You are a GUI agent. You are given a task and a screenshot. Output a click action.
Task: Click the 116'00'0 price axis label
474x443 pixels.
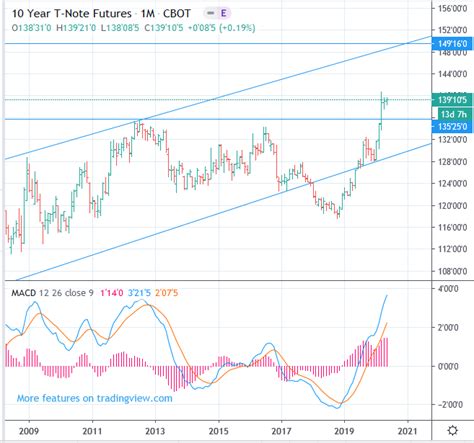452,227
